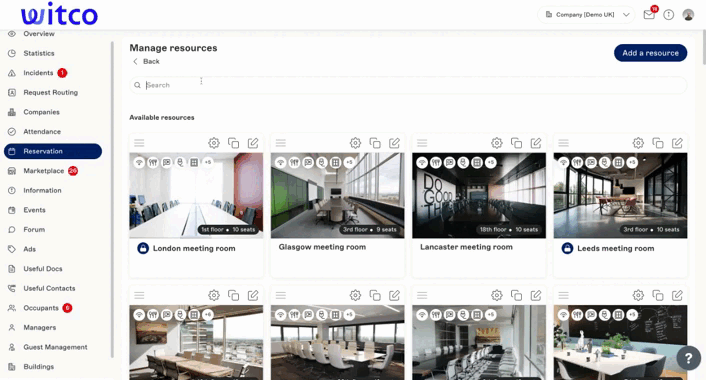Click the Leeds meeting room title
Screen dimensions: 706x380
tap(615, 248)
